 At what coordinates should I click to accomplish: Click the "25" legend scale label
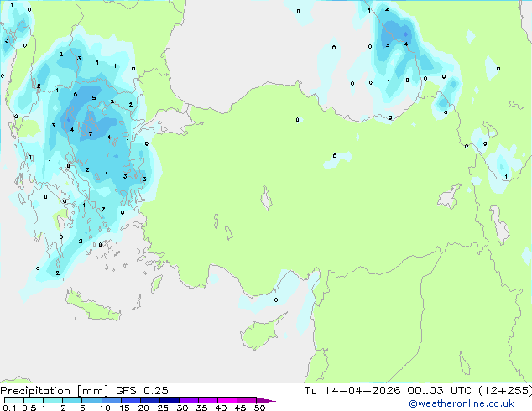pyautogui.click(x=163, y=408)
